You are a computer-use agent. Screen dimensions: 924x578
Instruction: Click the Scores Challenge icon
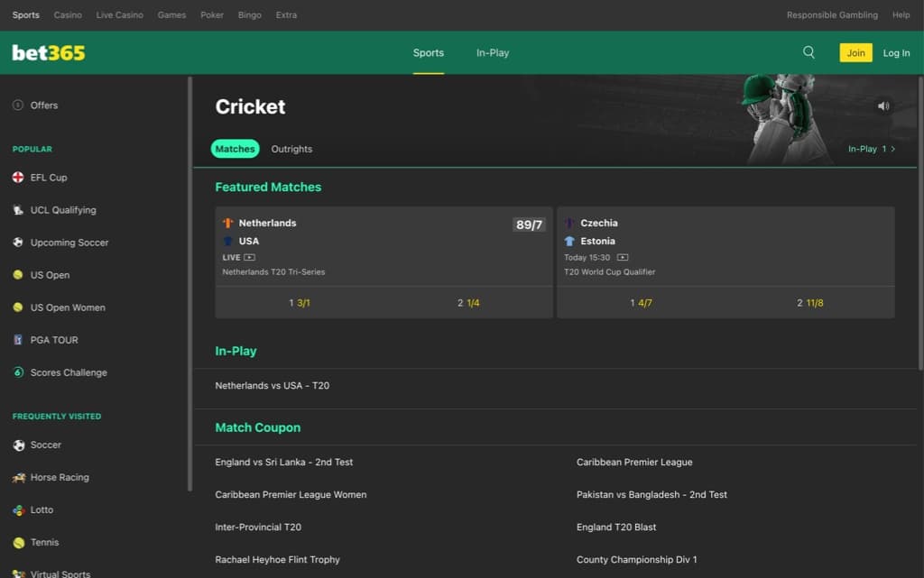coord(18,372)
